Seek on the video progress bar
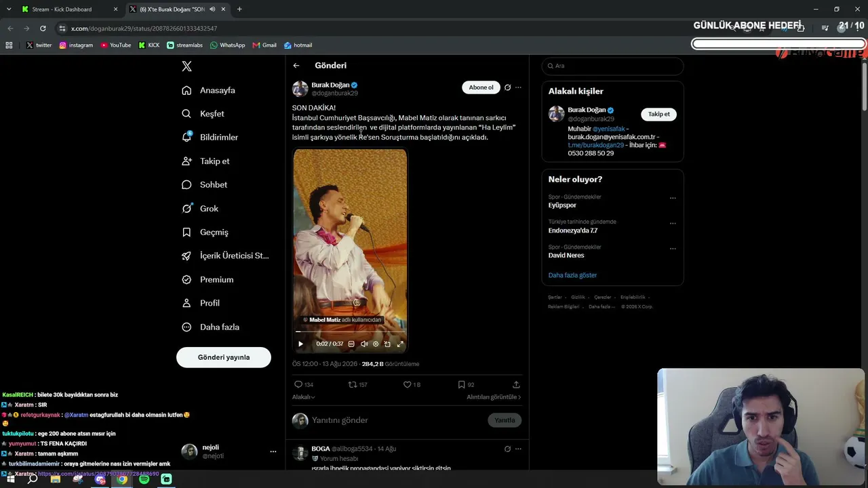Image resolution: width=868 pixels, height=488 pixels. [350, 332]
